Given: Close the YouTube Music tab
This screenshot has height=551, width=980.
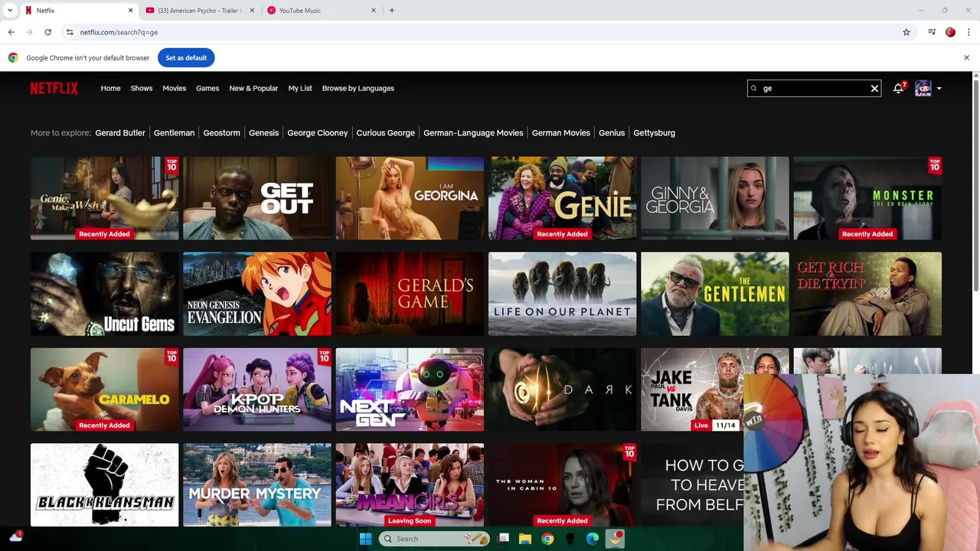Looking at the screenshot, I should pos(374,11).
